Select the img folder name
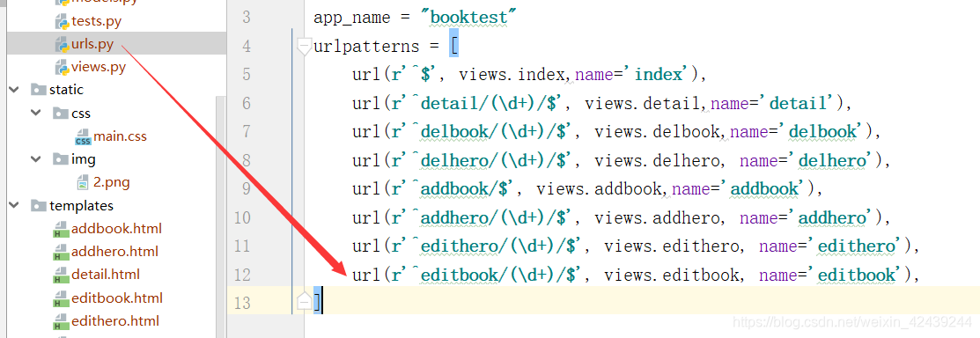Screen dimensions: 980x338 [83, 159]
